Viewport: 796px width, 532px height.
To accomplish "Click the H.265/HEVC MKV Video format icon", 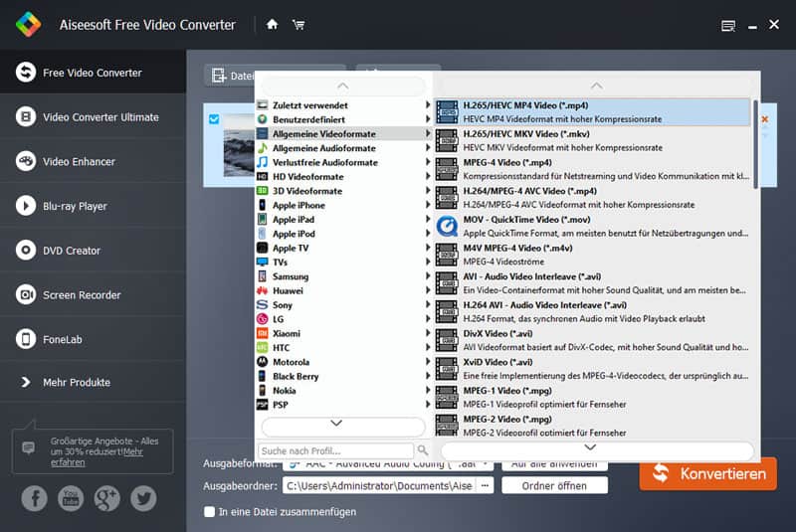I will point(447,140).
